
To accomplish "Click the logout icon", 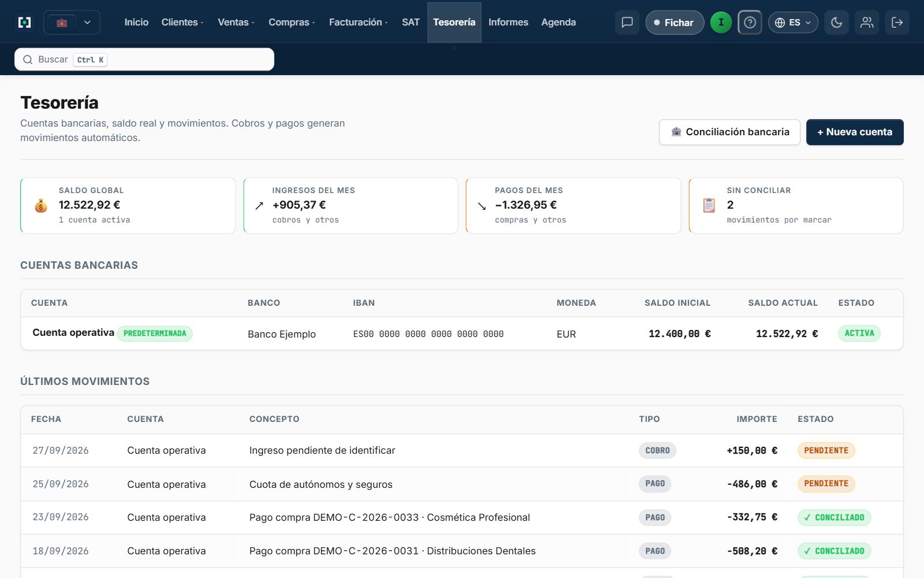I will (897, 23).
